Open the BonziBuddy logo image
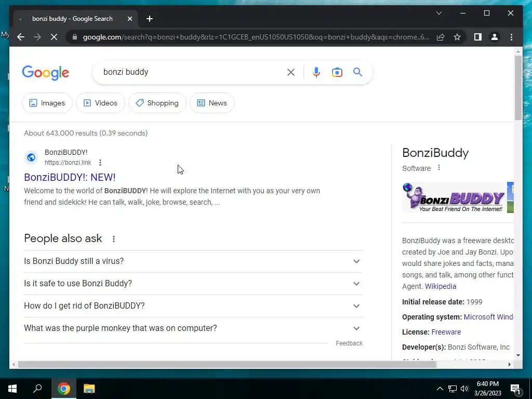Viewport: 532px width, 399px height. tap(454, 197)
